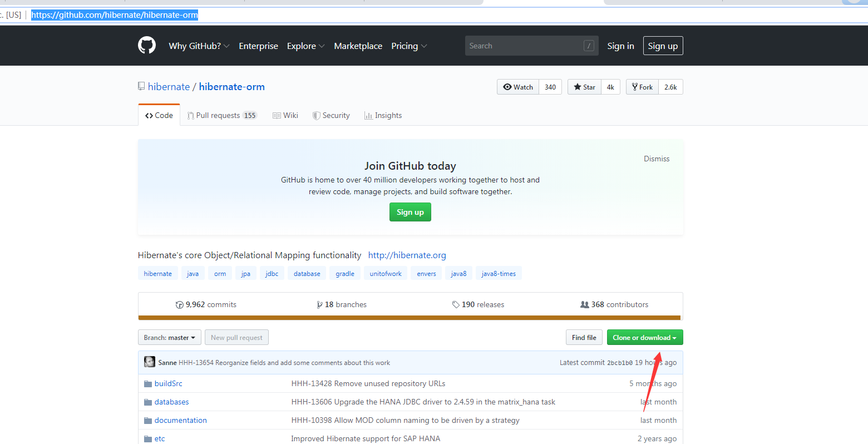
Task: Click the commits history icon
Action: (x=179, y=305)
